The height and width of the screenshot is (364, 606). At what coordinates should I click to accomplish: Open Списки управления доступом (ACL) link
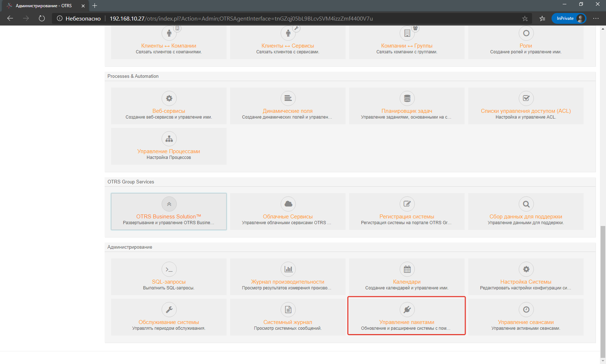[x=526, y=111]
